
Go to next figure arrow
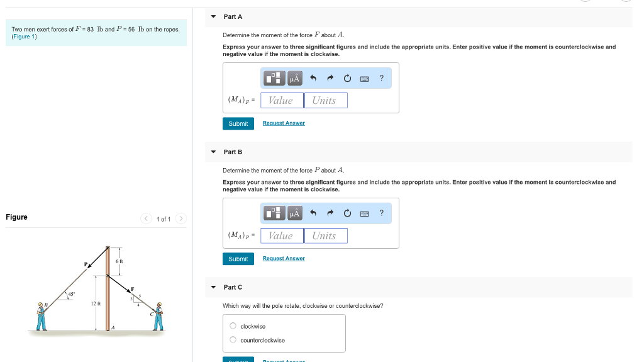180,218
